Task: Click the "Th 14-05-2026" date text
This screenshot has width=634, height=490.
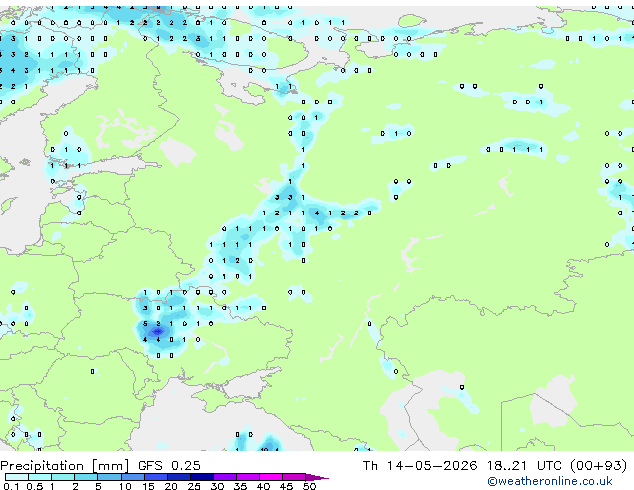Action: click(x=420, y=466)
